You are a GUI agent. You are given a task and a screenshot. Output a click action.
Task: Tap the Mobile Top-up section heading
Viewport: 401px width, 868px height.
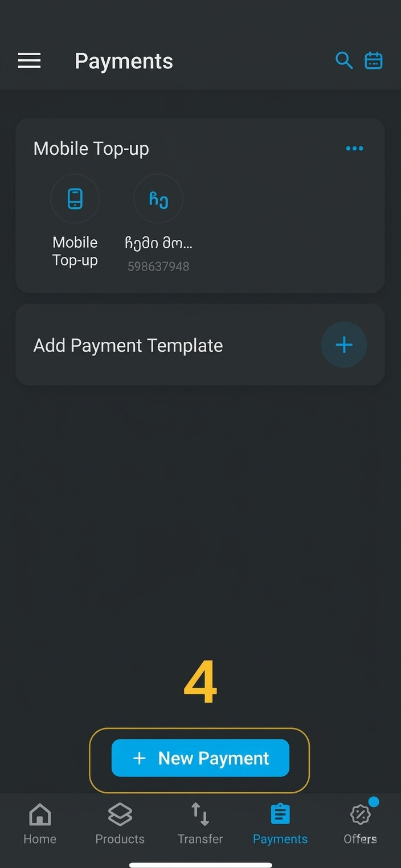(91, 149)
